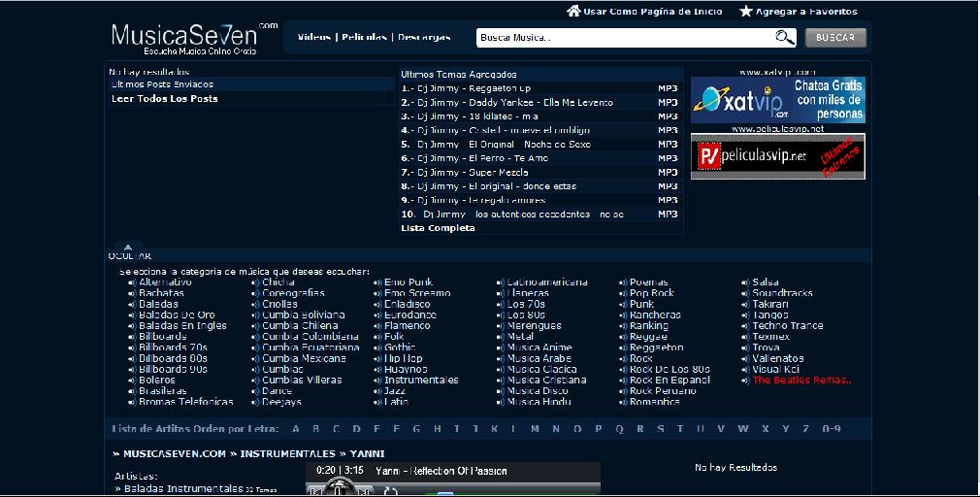Open Dj Jimmy - El Perro - Te Amo

click(482, 158)
